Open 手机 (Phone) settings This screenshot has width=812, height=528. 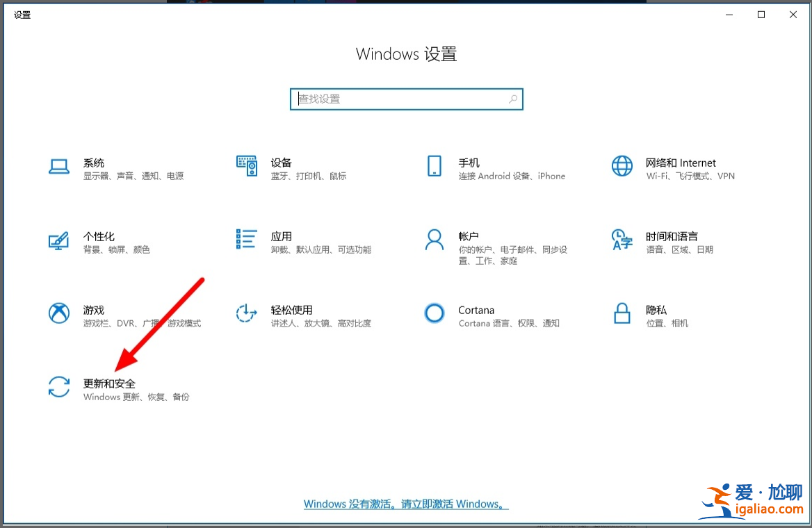pos(469,163)
